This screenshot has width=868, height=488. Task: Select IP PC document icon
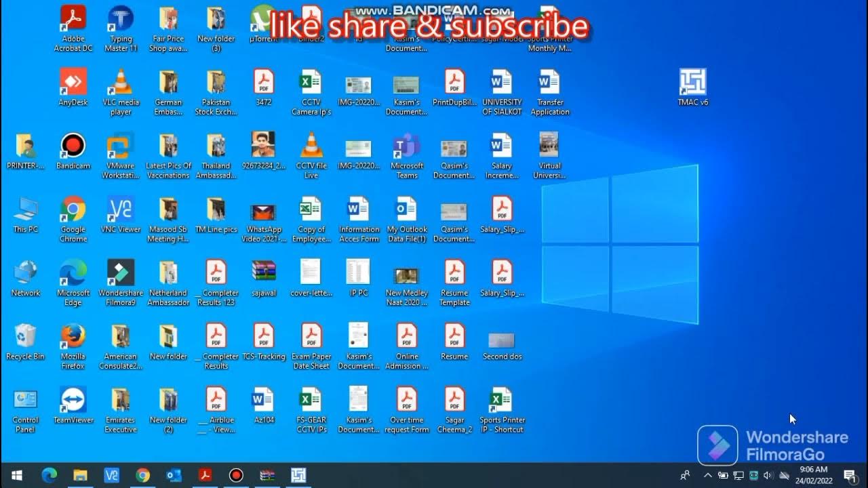359,279
